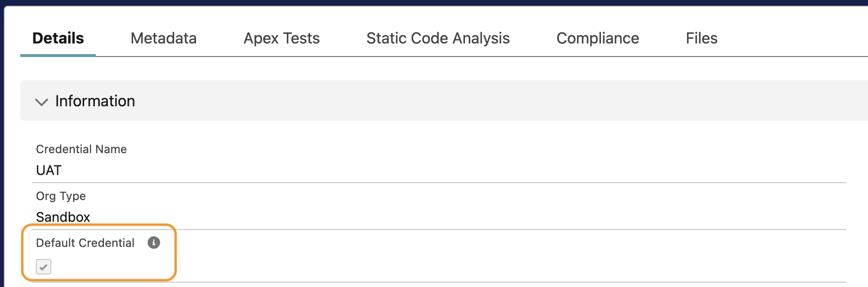Click the Information section heading text

(x=95, y=101)
